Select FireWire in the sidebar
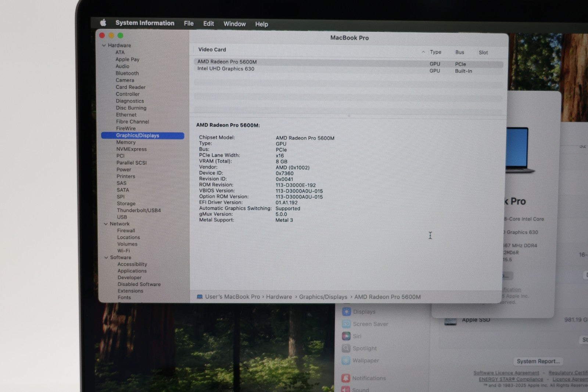Image resolution: width=588 pixels, height=392 pixels. coord(126,129)
